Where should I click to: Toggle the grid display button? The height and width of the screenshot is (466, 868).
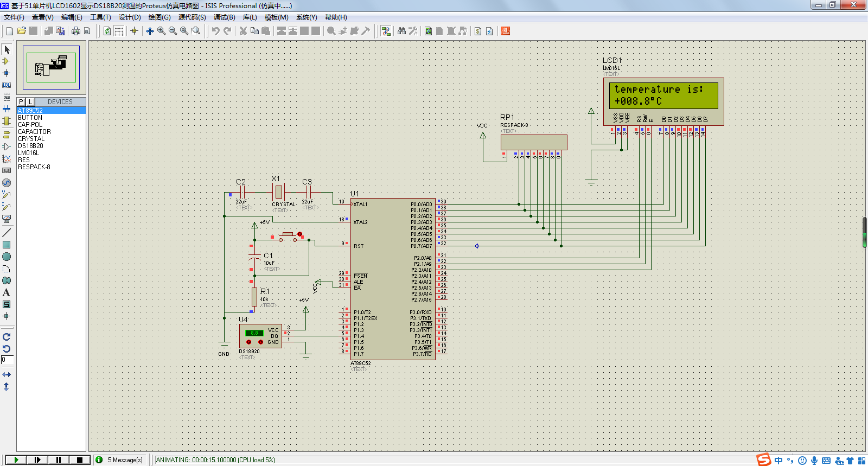pos(119,31)
